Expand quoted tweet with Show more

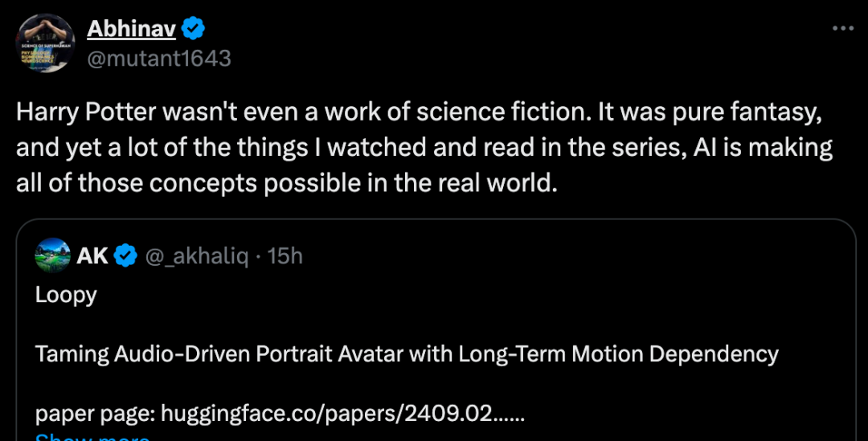click(92, 438)
